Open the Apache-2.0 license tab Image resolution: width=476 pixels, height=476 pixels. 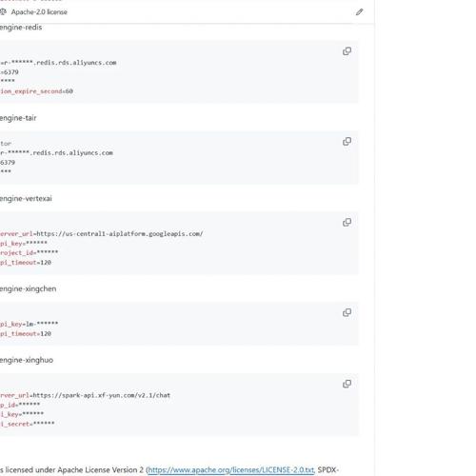coord(33,12)
